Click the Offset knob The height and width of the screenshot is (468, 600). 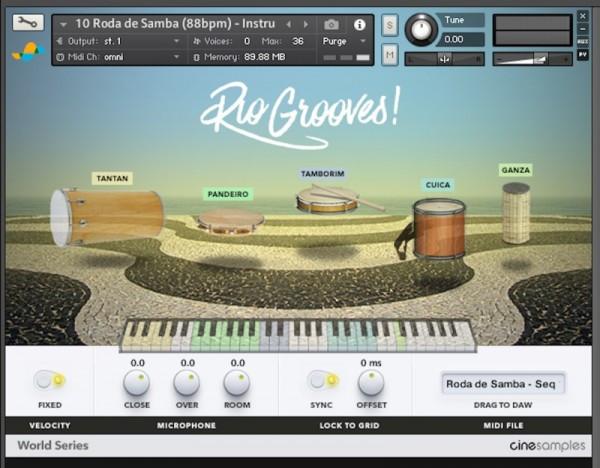(x=371, y=382)
